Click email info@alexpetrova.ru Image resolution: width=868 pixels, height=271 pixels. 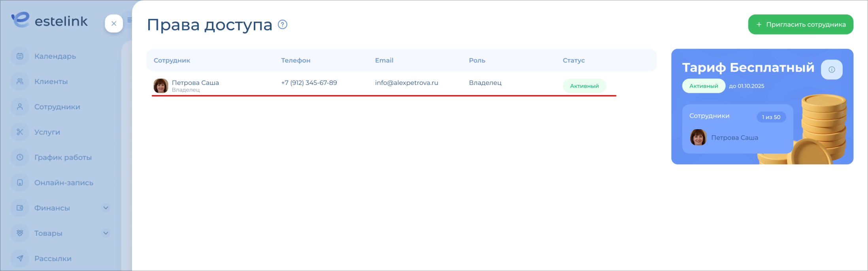coord(407,83)
